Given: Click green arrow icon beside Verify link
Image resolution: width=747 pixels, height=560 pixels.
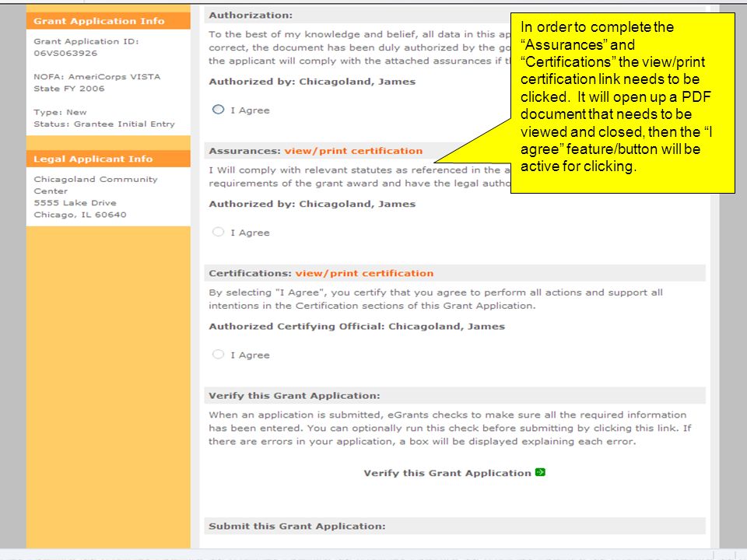Looking at the screenshot, I should (x=540, y=472).
